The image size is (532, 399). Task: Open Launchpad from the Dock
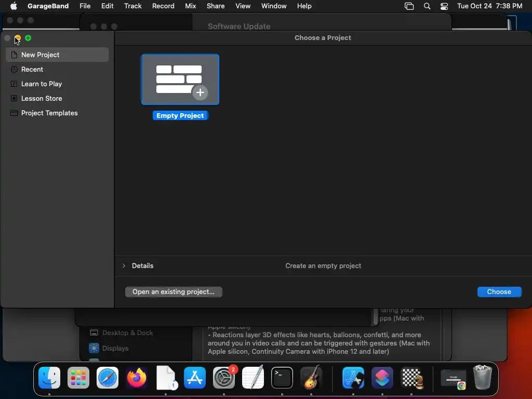(78, 377)
